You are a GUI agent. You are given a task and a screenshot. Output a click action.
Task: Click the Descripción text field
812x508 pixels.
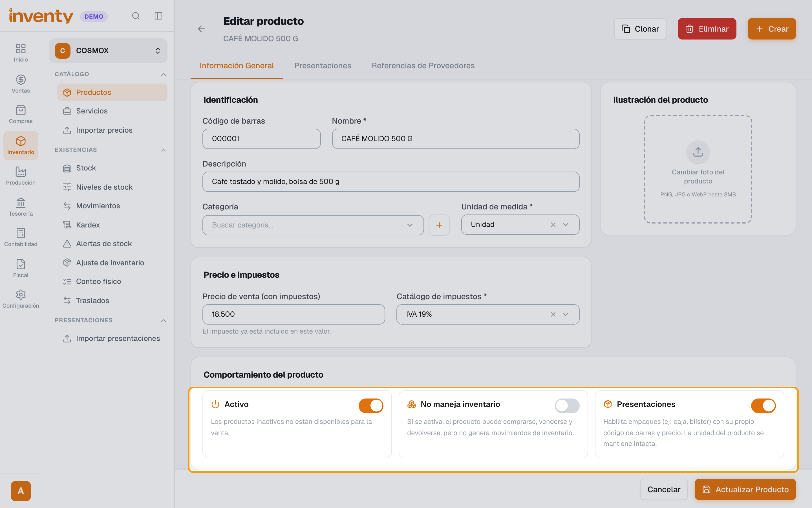coord(390,181)
